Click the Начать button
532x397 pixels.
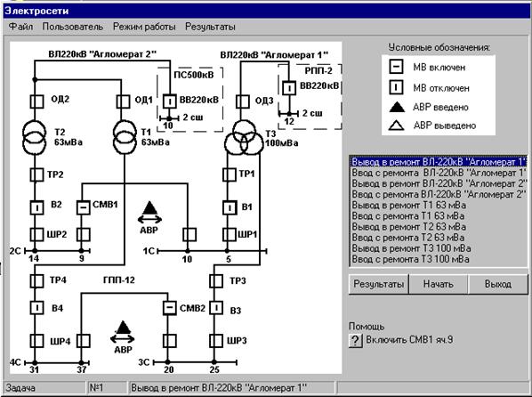coord(439,284)
